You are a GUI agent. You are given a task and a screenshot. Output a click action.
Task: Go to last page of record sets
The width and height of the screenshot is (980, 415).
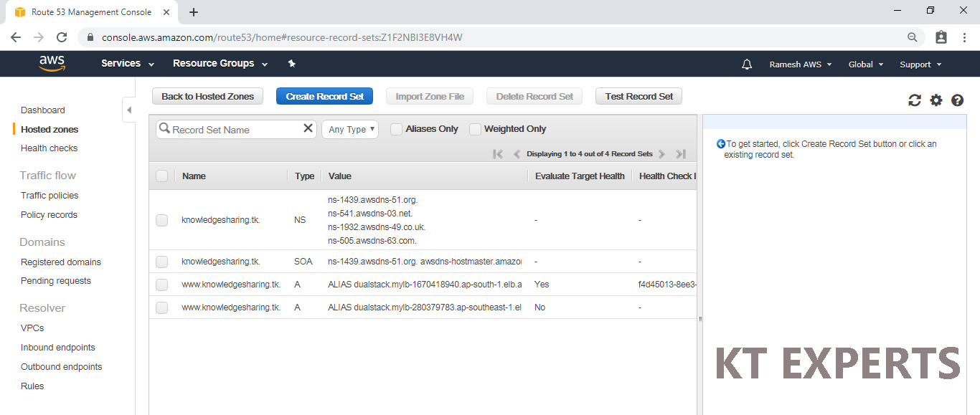coord(681,154)
